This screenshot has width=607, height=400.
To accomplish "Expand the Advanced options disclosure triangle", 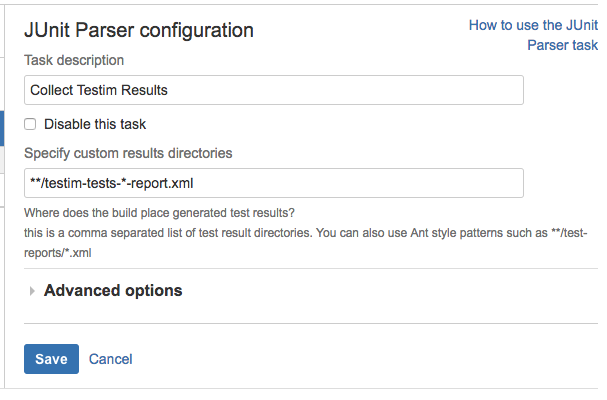I will (x=32, y=291).
